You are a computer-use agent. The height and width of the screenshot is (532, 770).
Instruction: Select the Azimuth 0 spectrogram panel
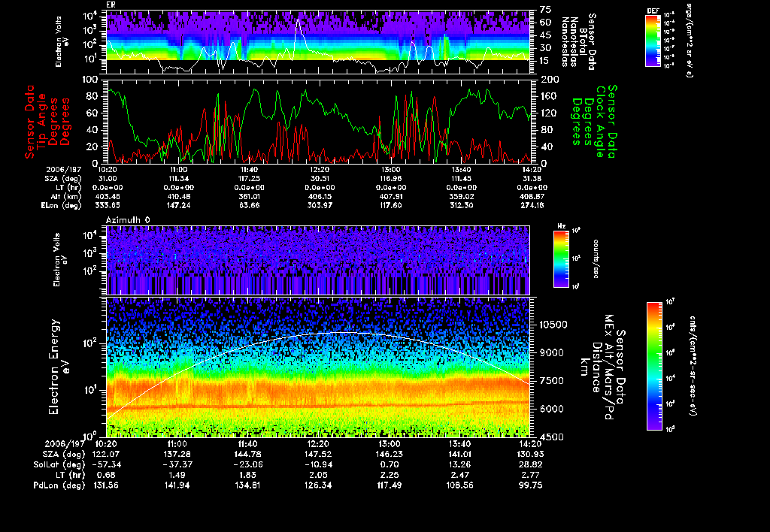coord(318,260)
